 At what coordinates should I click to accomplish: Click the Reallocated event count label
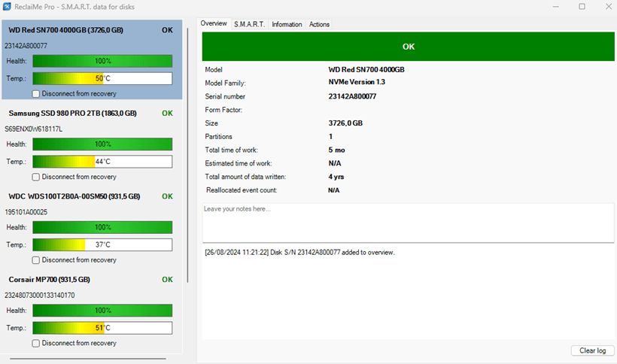click(x=242, y=190)
